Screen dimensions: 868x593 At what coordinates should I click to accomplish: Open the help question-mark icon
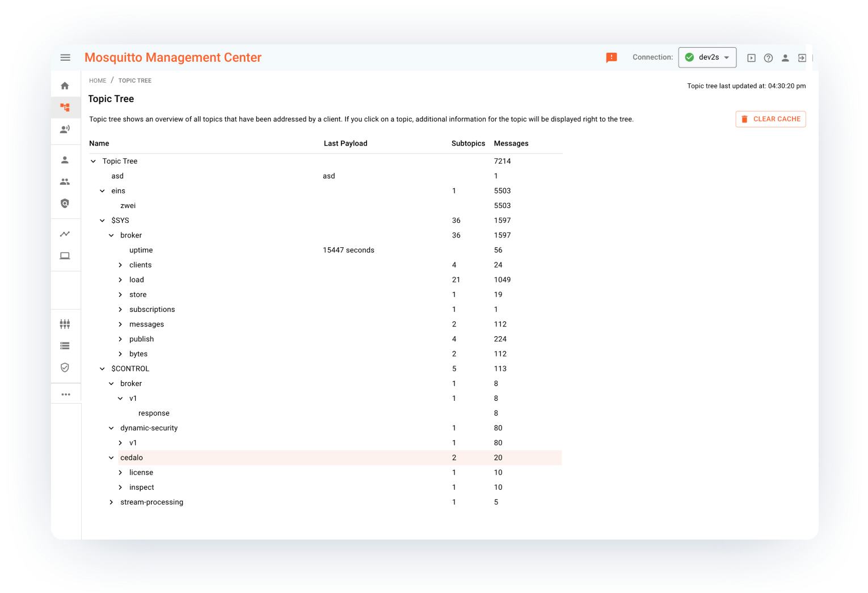(x=768, y=58)
